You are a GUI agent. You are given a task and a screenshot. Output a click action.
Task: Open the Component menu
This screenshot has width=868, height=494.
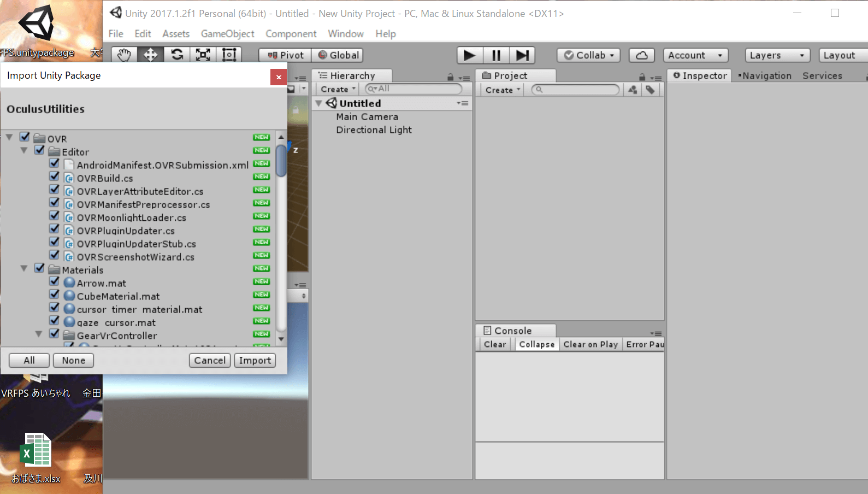pos(291,34)
